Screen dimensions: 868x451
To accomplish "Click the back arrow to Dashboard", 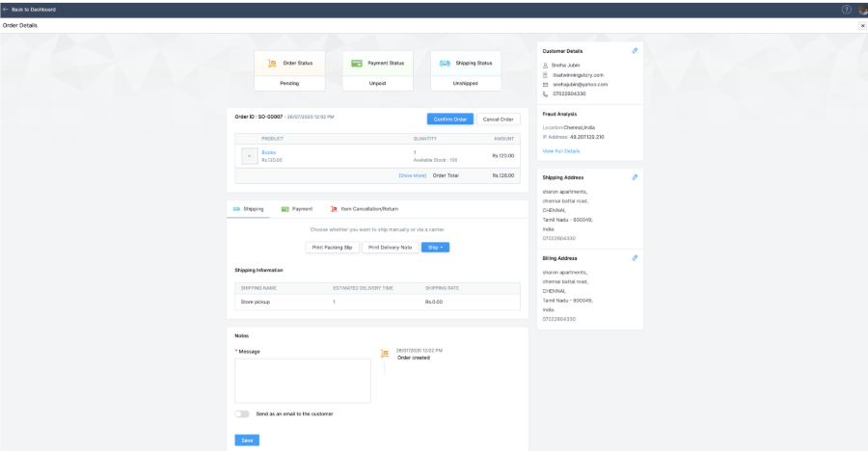I will 6,9.
